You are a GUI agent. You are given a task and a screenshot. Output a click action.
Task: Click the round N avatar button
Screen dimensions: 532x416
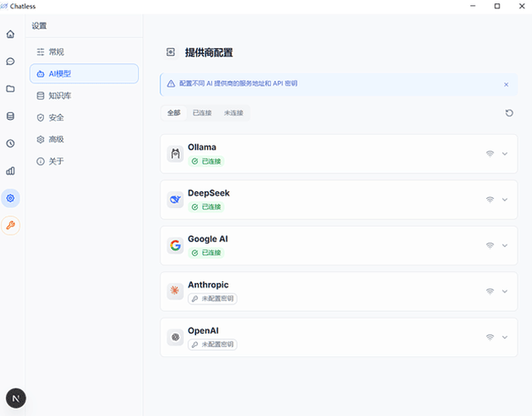[x=16, y=398]
